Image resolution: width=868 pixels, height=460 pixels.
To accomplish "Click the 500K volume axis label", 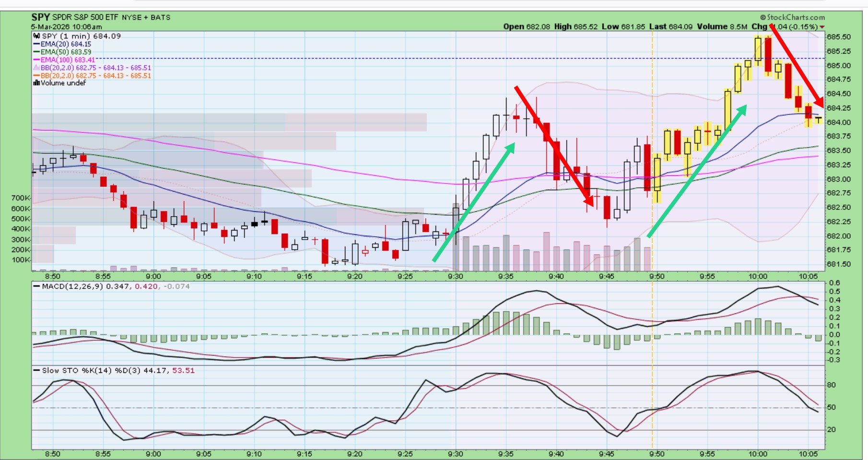I will 21,219.
